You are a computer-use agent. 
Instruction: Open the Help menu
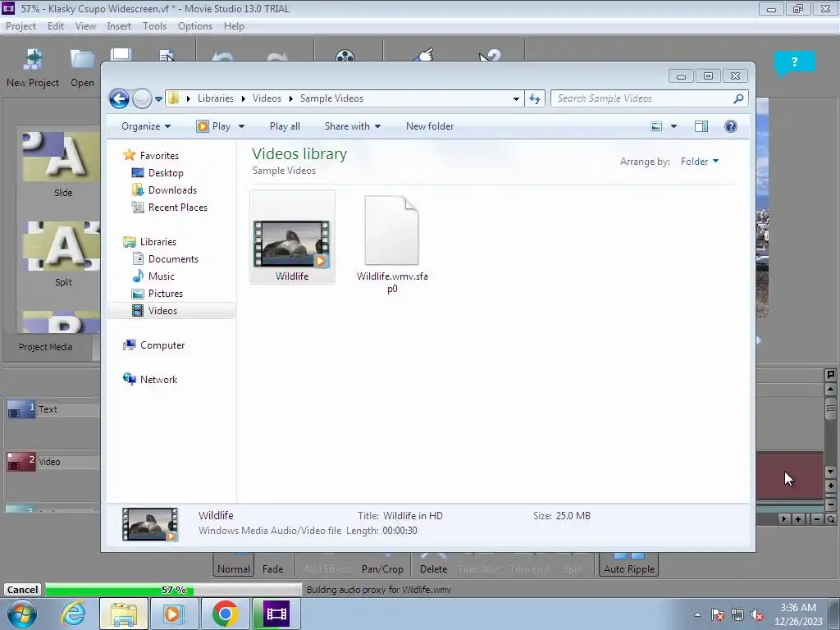pyautogui.click(x=234, y=26)
